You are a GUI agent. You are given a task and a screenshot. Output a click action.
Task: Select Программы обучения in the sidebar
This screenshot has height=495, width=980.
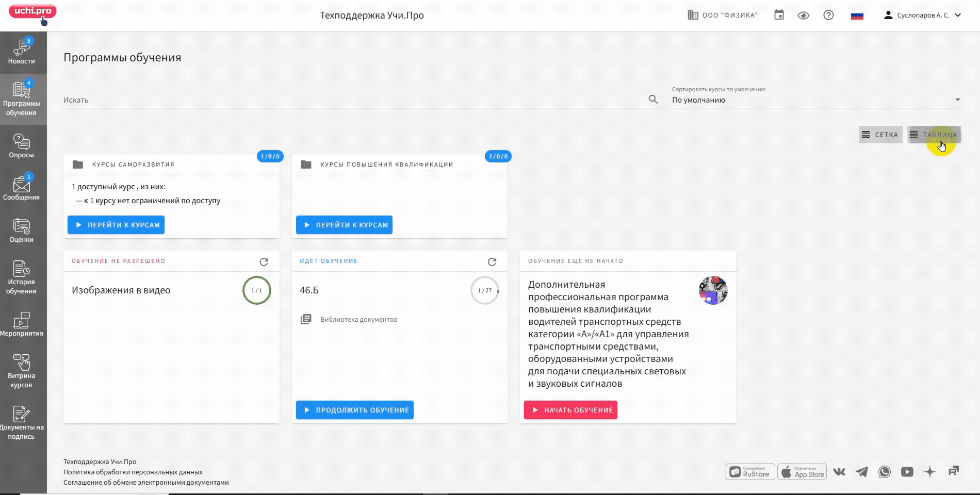pyautogui.click(x=22, y=99)
